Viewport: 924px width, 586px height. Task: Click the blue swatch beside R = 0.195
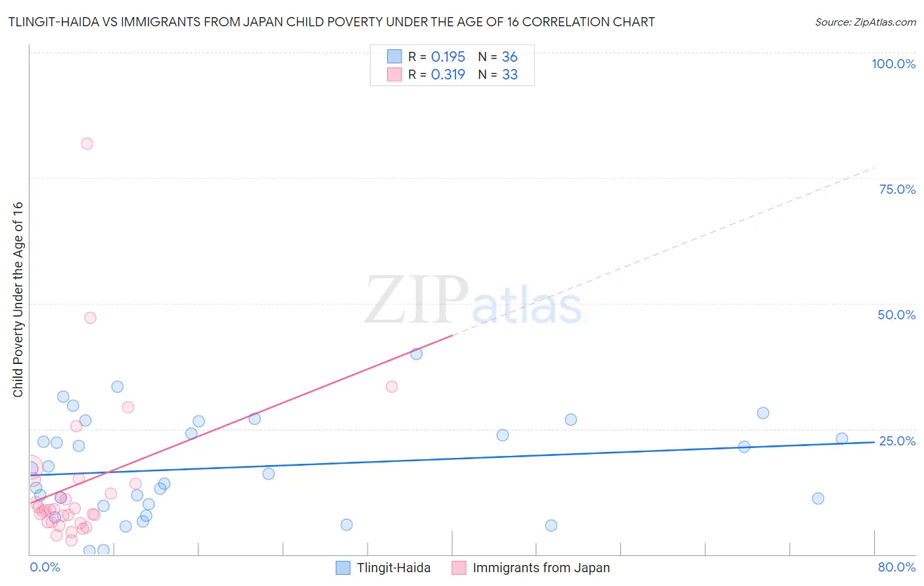click(394, 56)
